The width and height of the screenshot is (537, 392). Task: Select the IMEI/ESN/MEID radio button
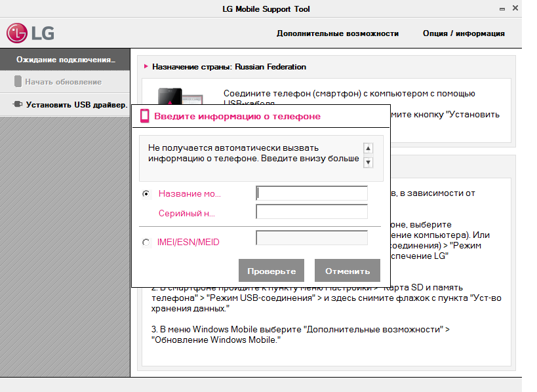(x=146, y=243)
